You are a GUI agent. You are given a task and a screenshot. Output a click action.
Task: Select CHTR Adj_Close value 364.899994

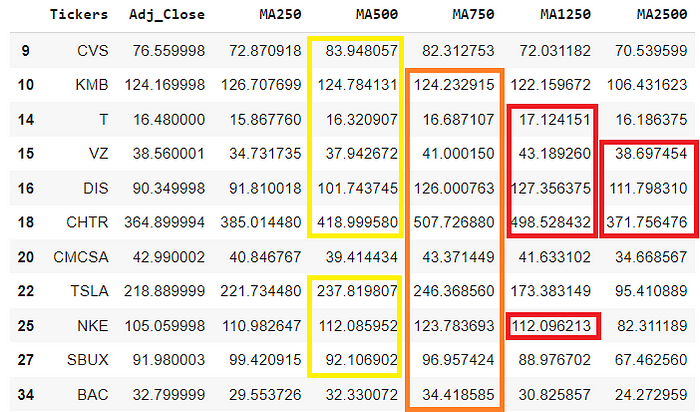(164, 222)
